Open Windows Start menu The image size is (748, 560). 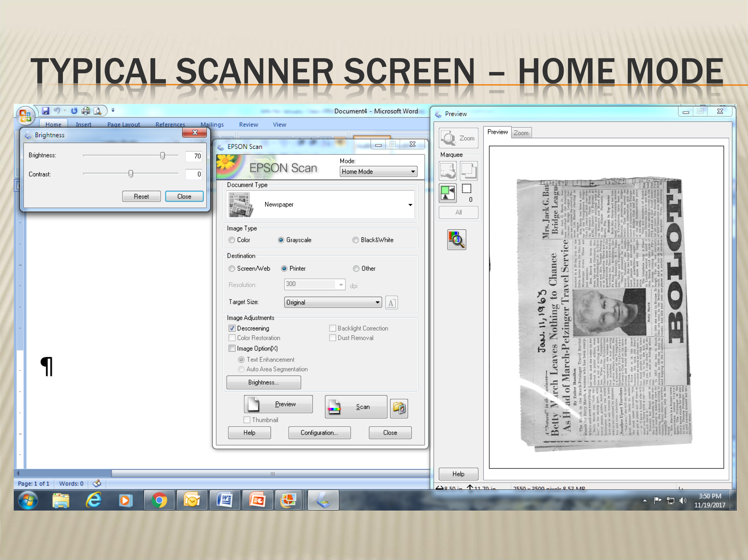tap(28, 501)
